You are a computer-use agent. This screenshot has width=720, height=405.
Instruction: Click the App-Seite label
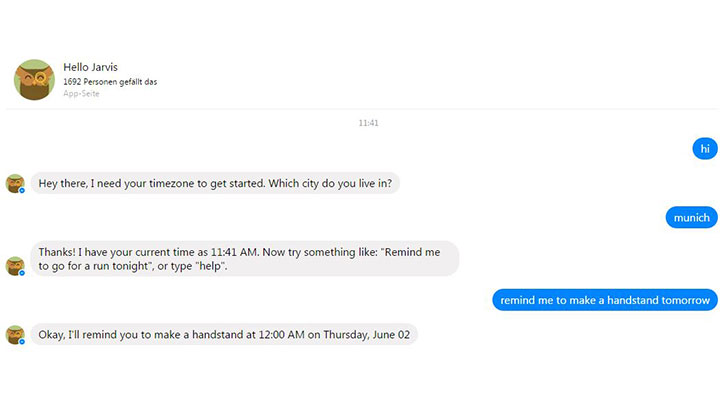point(81,94)
